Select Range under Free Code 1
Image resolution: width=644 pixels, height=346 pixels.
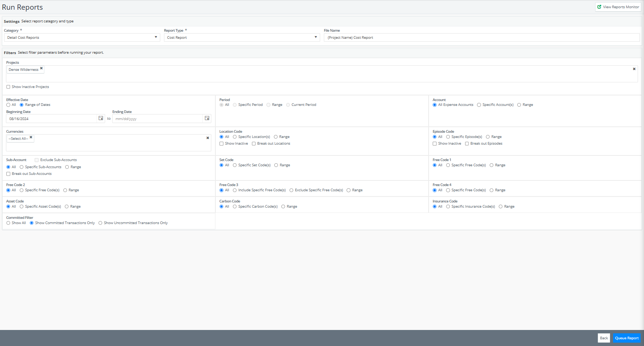click(492, 165)
